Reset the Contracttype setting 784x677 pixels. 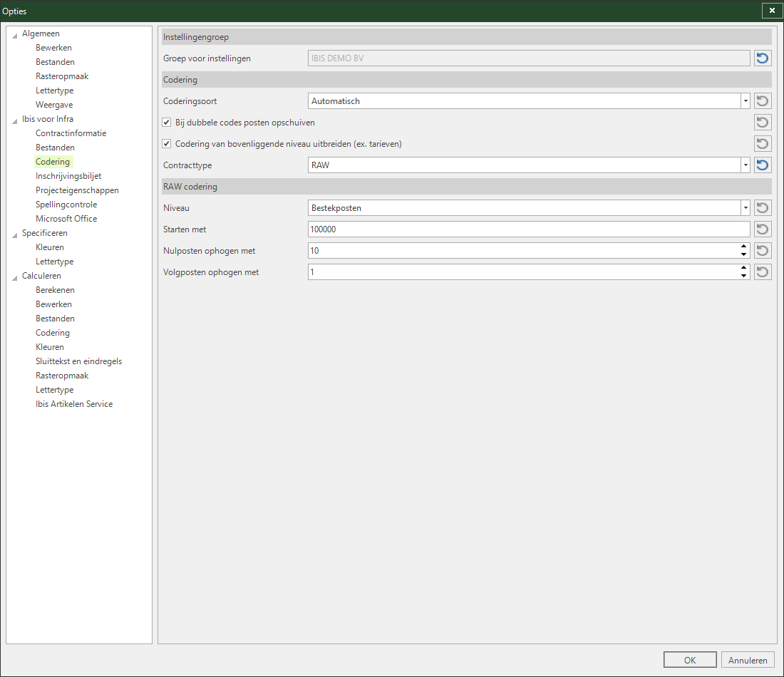coord(763,165)
